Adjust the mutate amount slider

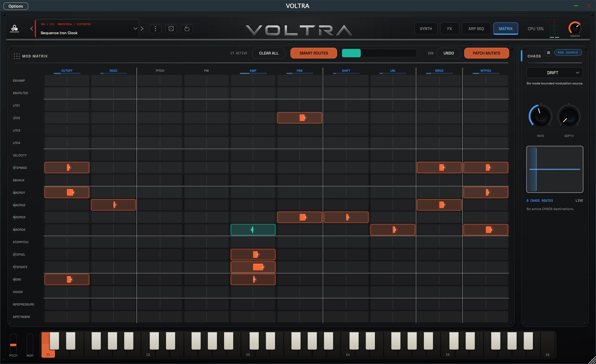point(379,53)
